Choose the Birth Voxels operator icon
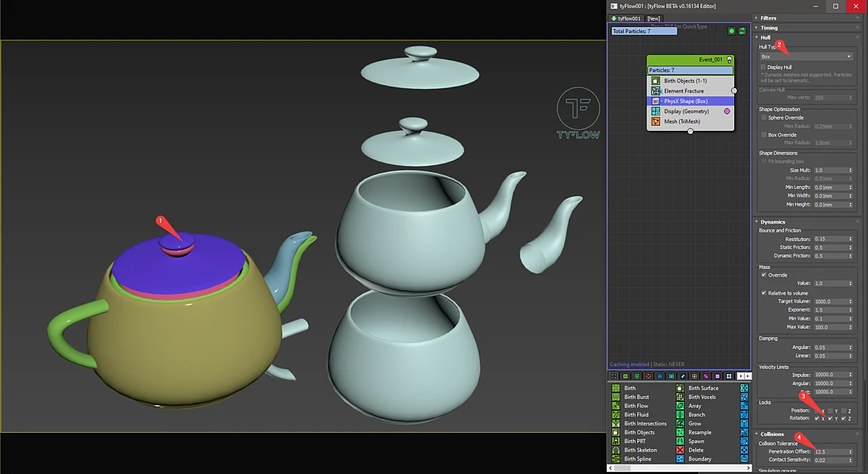 pos(680,397)
